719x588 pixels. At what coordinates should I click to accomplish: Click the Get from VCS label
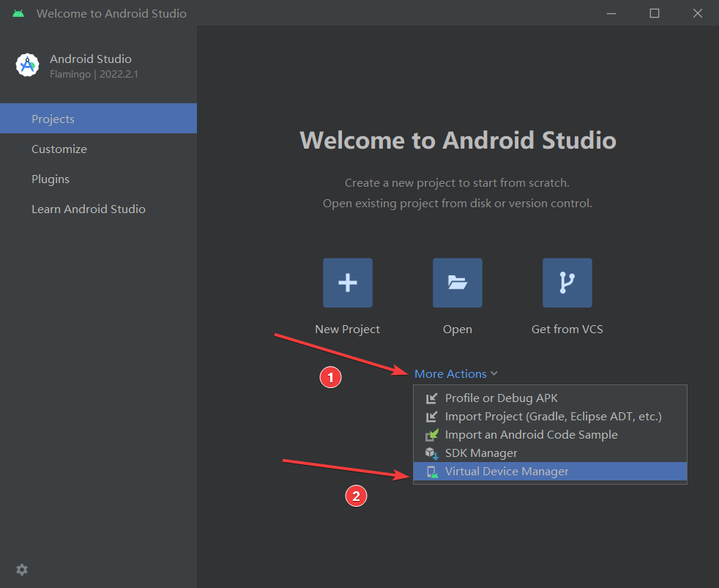click(x=567, y=330)
